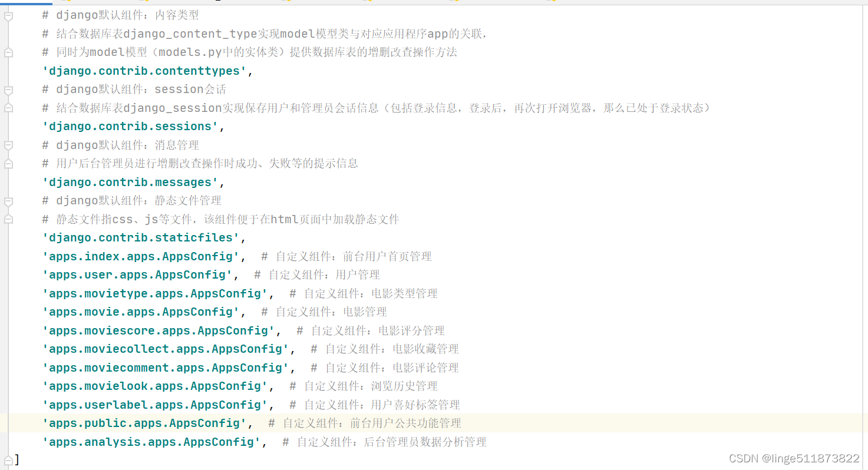Collapse the fold marker at the 静态文件指css comment line
This screenshot has width=868, height=470.
point(8,220)
